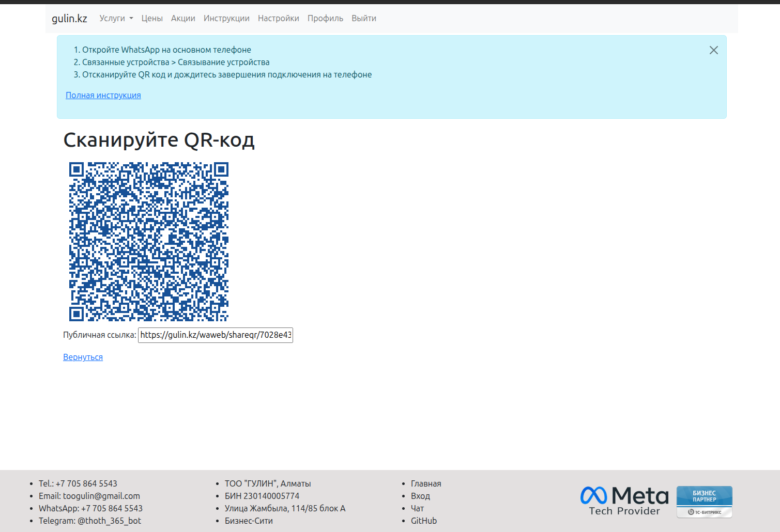
Task: Open the Профиль page
Action: pyautogui.click(x=325, y=19)
